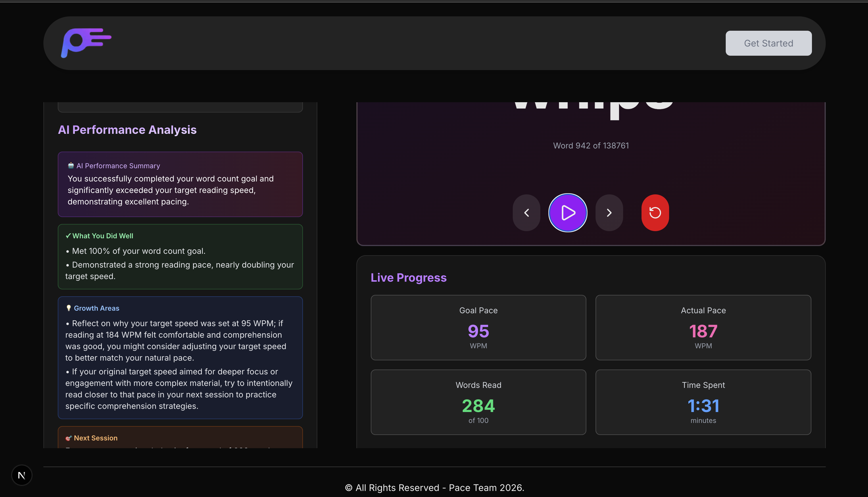Click the Next Session section title
This screenshot has width=868, height=497.
[x=95, y=438]
